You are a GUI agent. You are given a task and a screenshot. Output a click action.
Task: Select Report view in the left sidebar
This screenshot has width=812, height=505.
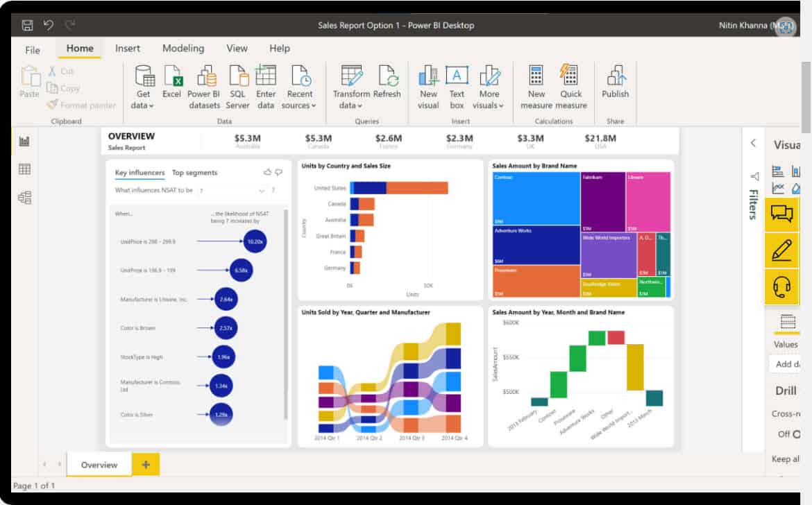(25, 139)
